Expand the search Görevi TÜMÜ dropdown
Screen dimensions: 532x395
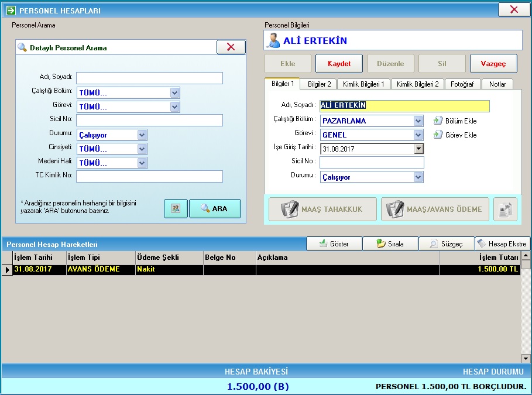(x=175, y=107)
